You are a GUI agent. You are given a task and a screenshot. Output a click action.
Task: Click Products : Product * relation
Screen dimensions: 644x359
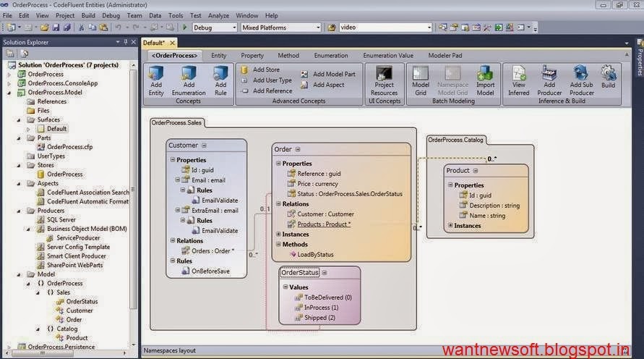pos(324,224)
